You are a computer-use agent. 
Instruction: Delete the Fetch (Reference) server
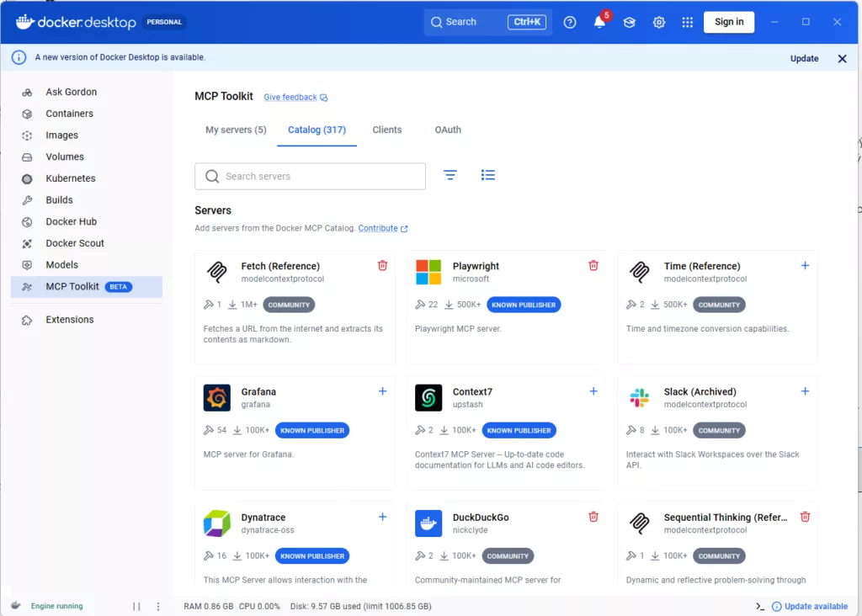(382, 264)
